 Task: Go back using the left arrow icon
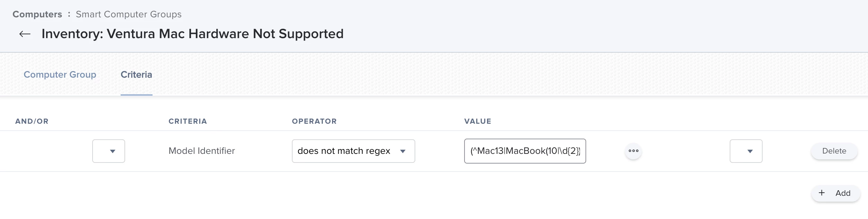(25, 34)
